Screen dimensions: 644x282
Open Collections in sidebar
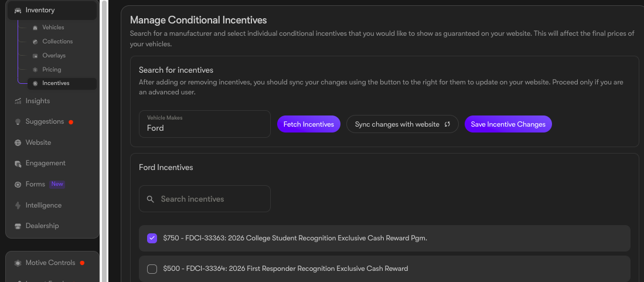pyautogui.click(x=57, y=42)
